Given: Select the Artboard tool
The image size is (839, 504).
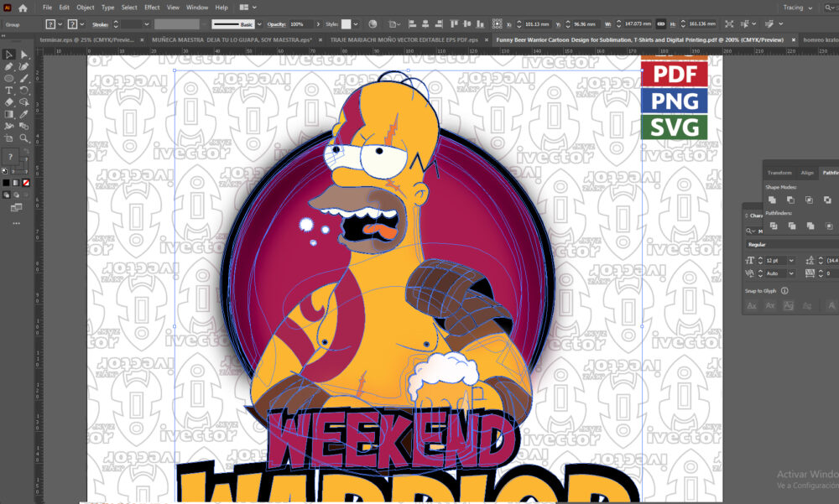Looking at the screenshot, I should click(8, 138).
